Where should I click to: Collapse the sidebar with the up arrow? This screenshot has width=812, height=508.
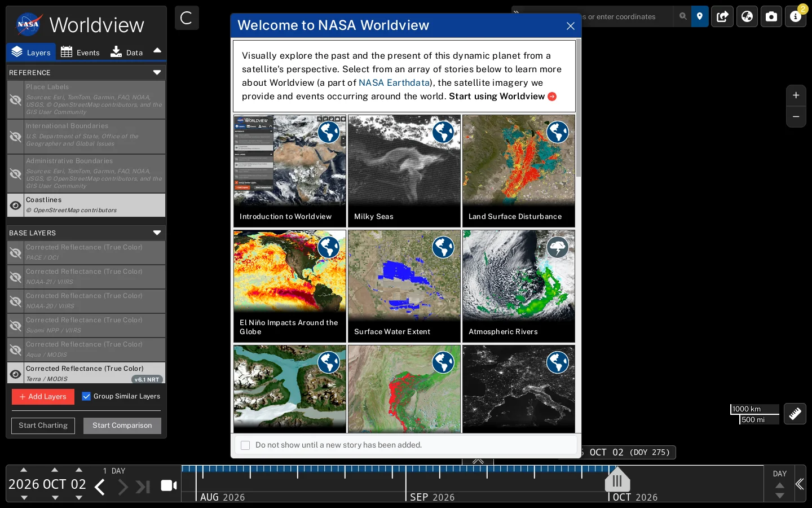click(157, 51)
